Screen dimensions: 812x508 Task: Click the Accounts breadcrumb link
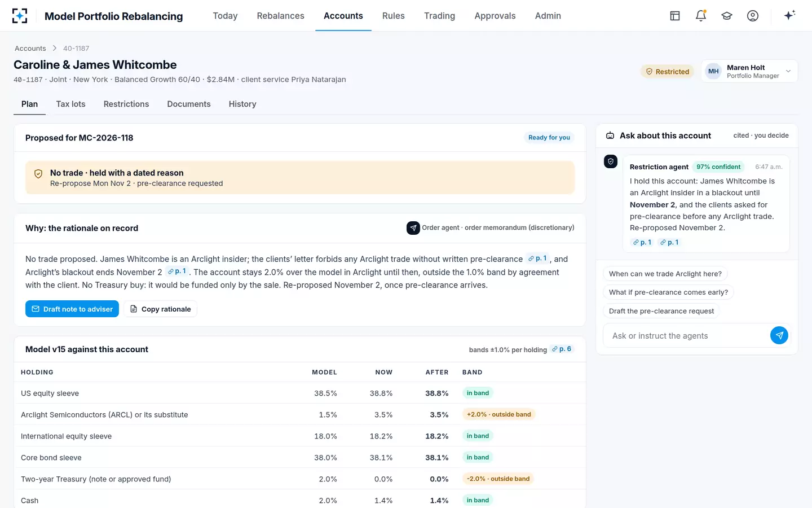[x=30, y=49]
